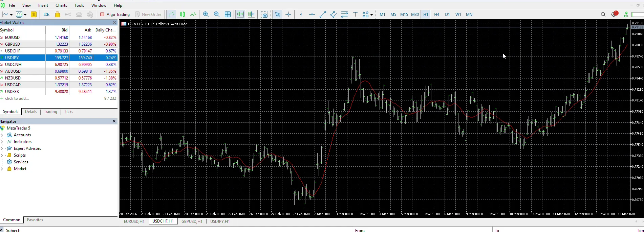Screen dimensions: 644x232
Task: Select the H1 timeframe button
Action: (x=426, y=15)
